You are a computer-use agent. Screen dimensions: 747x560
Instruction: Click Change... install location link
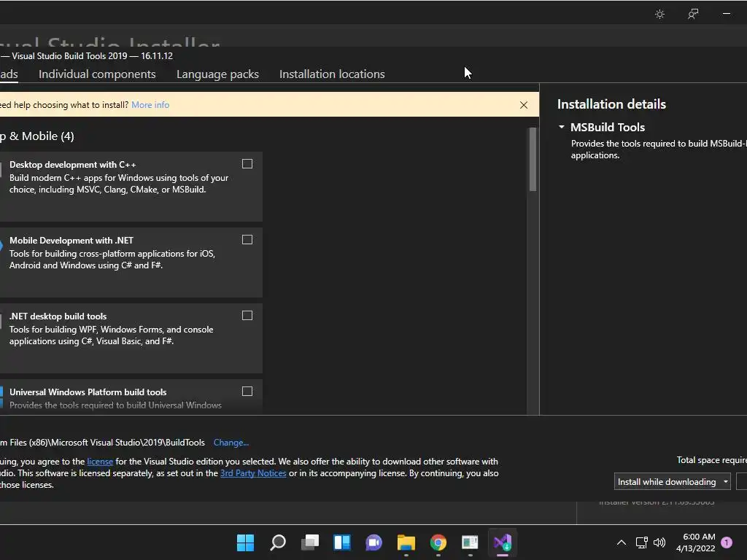pyautogui.click(x=231, y=443)
